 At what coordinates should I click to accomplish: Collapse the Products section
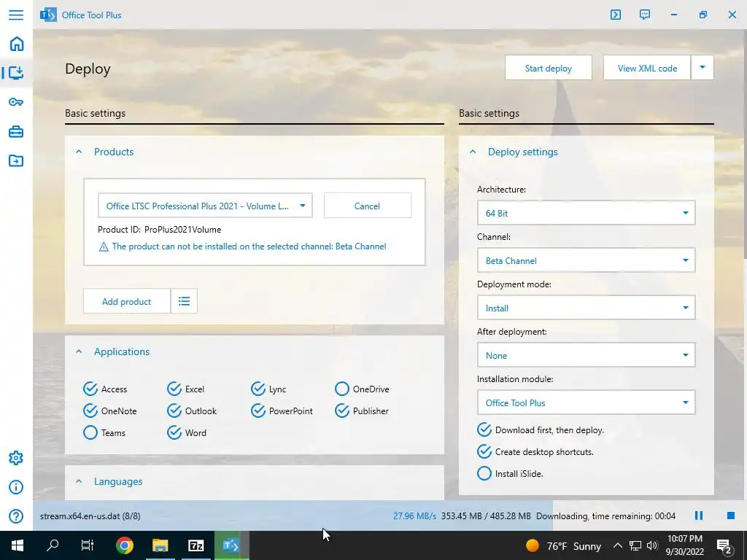(x=79, y=152)
